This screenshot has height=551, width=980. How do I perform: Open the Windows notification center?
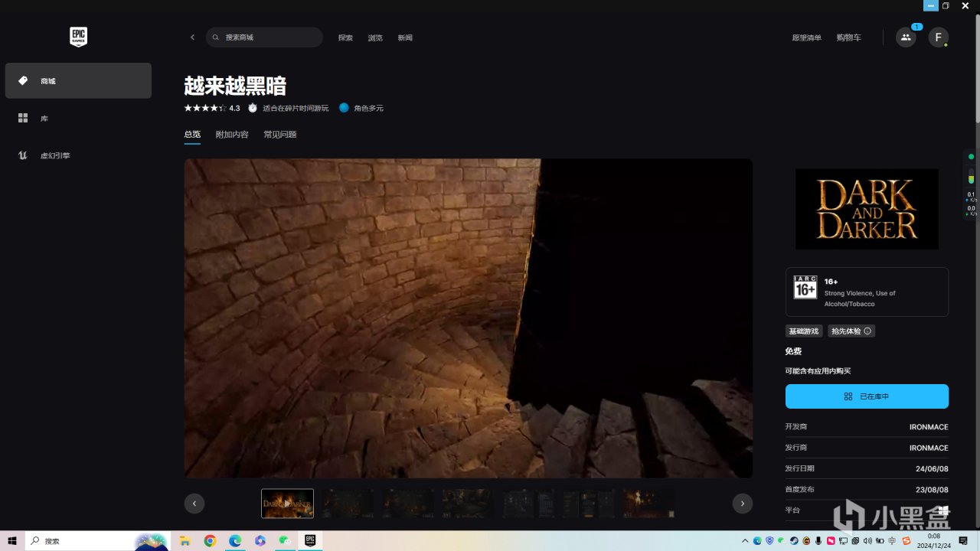pos(963,541)
